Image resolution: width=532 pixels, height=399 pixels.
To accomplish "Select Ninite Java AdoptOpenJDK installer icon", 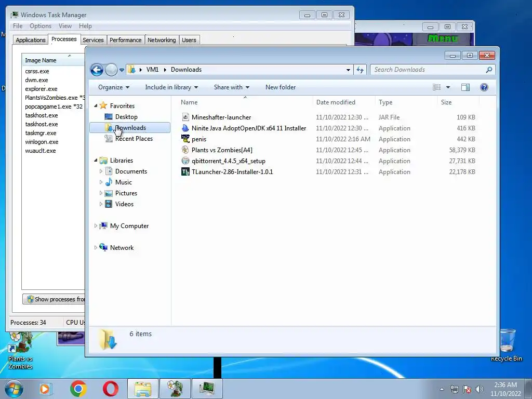I will [185, 128].
